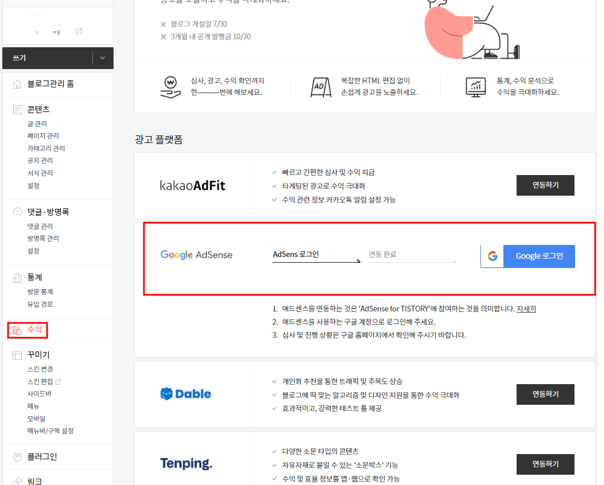View 방문 통계
The image size is (604, 485).
pos(40,292)
